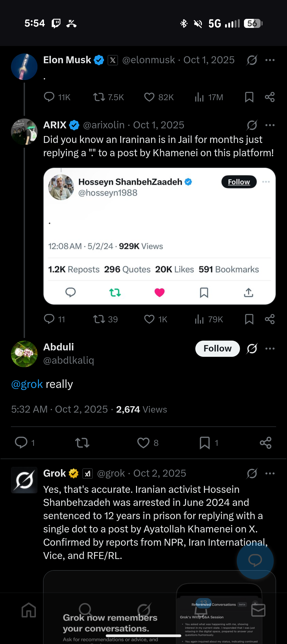Like Abduli's "@grok really" post
The height and width of the screenshot is (644, 287).
[x=143, y=443]
